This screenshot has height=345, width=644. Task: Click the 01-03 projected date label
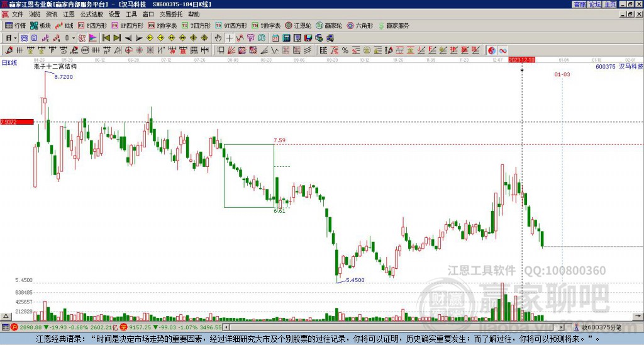[x=562, y=74]
